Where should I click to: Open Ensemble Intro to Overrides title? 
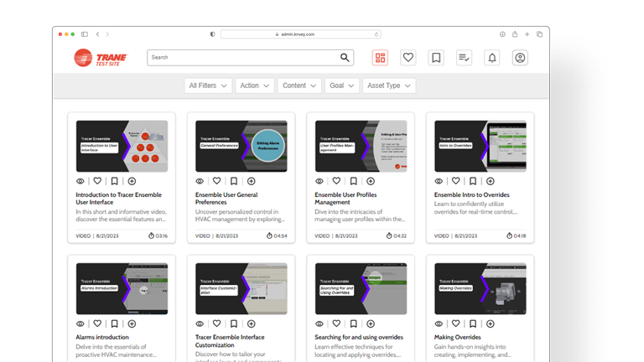pyautogui.click(x=471, y=194)
